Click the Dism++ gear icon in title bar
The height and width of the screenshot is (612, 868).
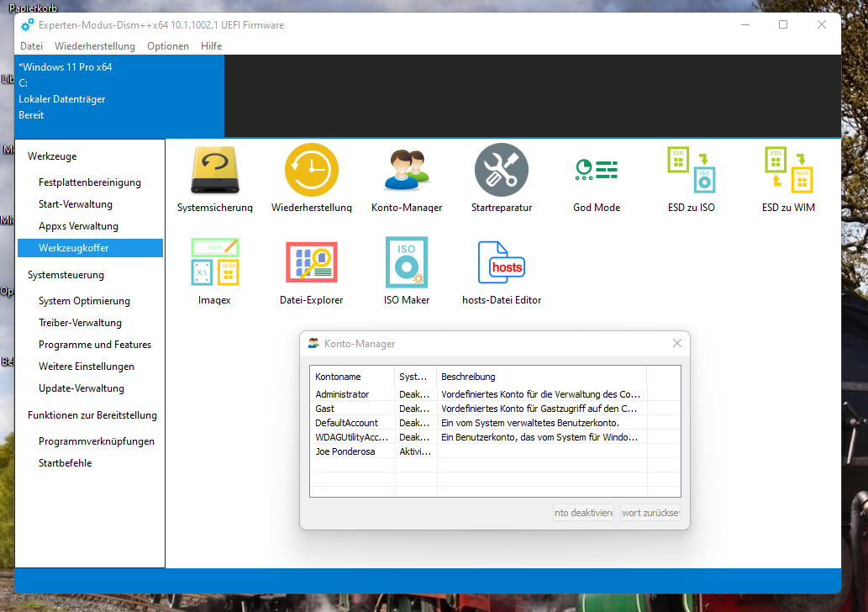(27, 25)
